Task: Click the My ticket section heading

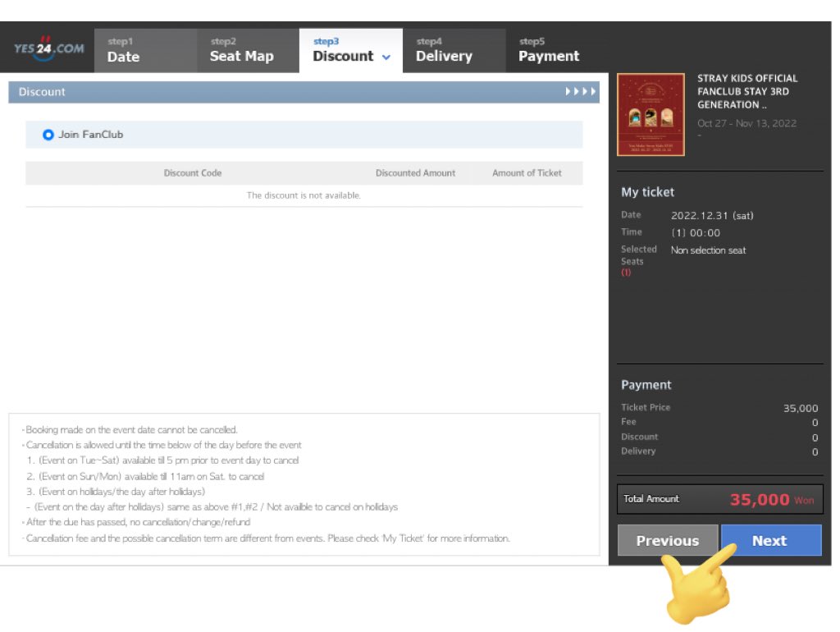Action: pyautogui.click(x=647, y=192)
